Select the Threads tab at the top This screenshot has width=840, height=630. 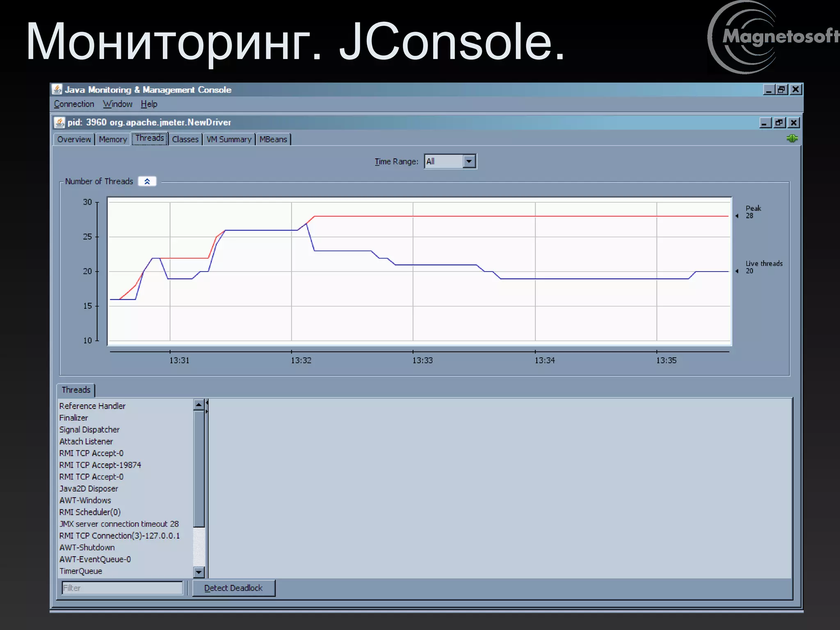tap(150, 138)
